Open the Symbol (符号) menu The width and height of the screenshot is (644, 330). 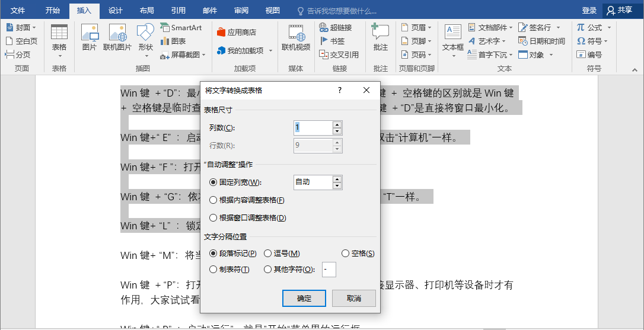(x=592, y=41)
